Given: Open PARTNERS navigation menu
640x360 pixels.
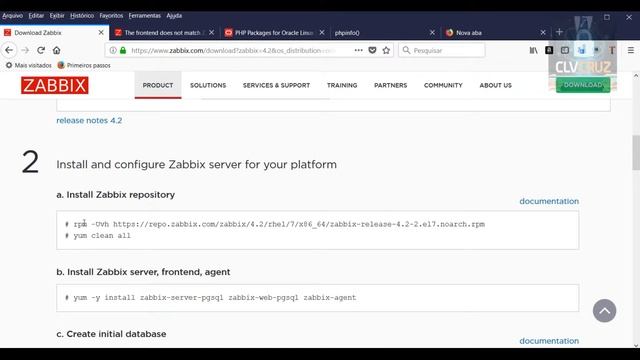Looking at the screenshot, I should click(391, 85).
